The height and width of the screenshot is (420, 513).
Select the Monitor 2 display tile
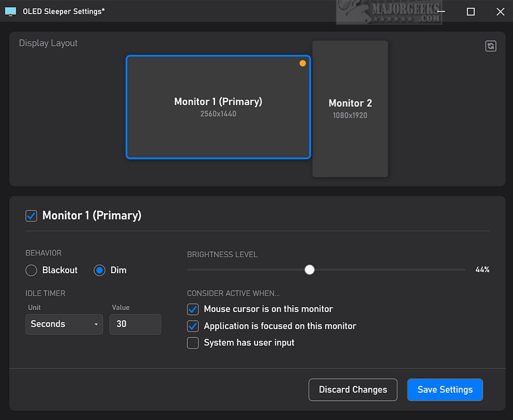coord(350,109)
